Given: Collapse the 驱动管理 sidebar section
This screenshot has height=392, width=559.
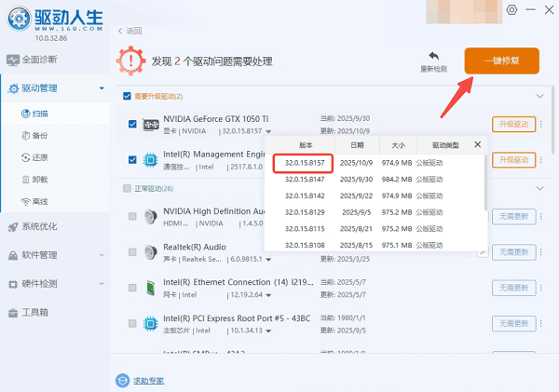Looking at the screenshot, I should (101, 89).
